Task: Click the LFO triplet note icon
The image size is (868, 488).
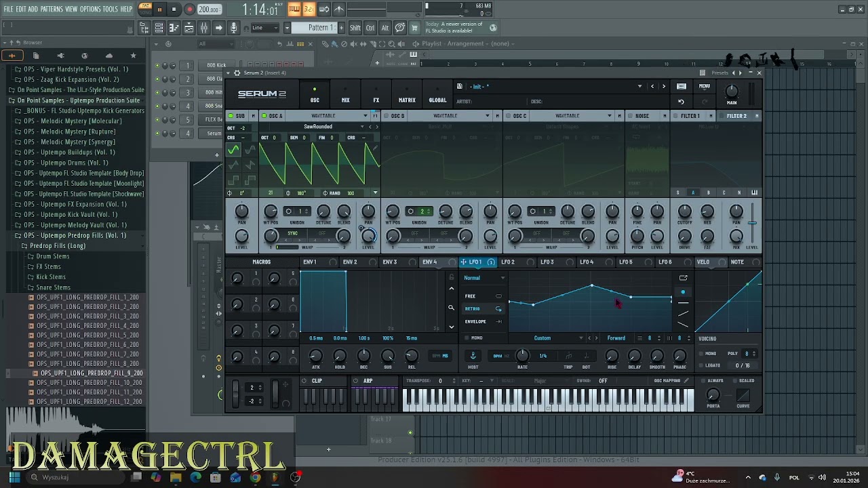Action: point(568,356)
